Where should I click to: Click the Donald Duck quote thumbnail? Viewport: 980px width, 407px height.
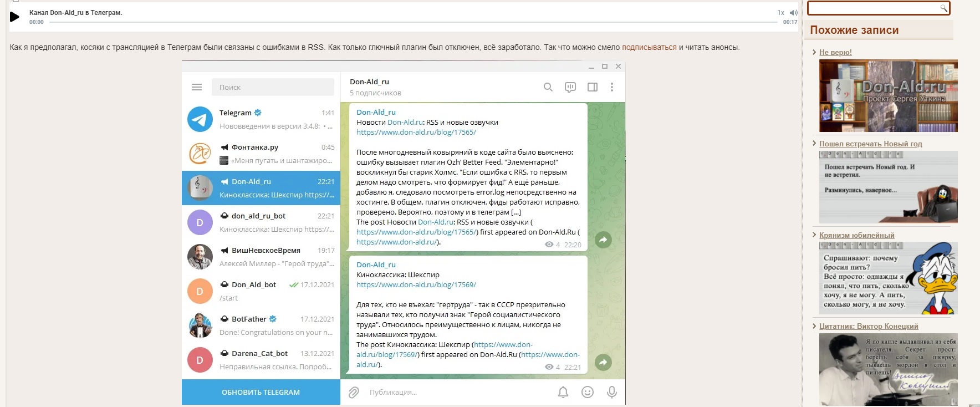click(889, 278)
